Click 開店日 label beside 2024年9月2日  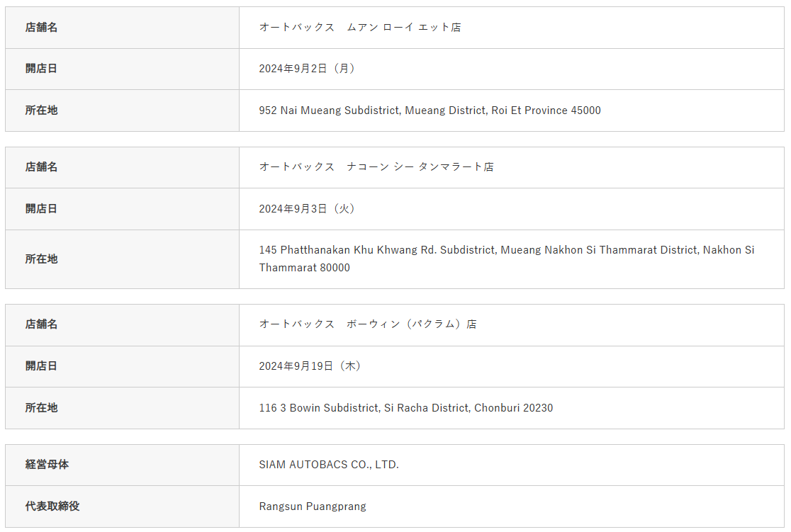tap(41, 69)
